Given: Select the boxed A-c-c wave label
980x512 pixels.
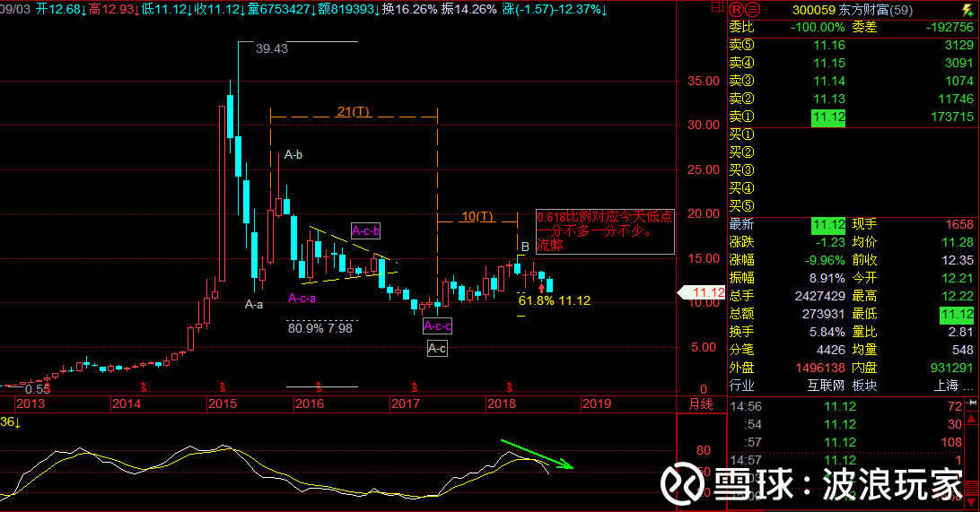Looking at the screenshot, I should point(438,325).
